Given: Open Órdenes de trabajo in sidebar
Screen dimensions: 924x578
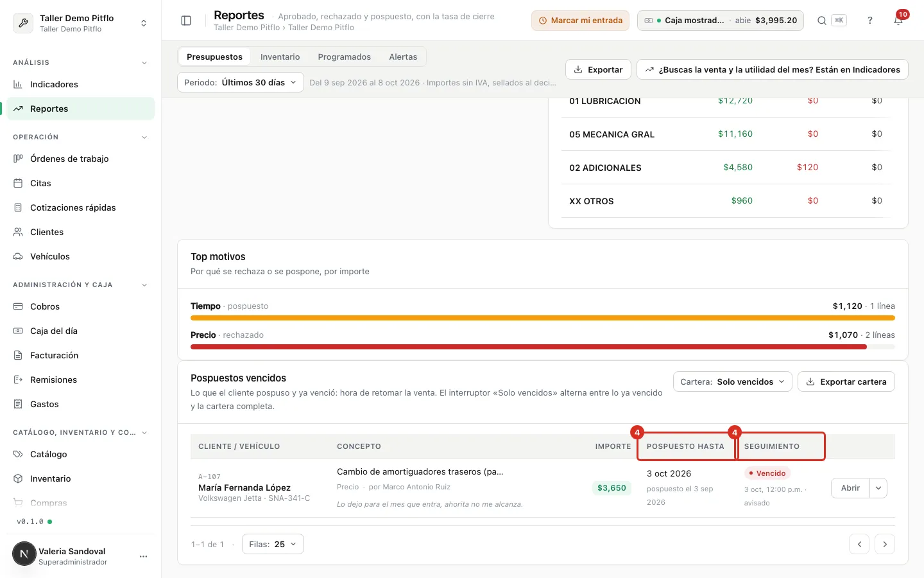Looking at the screenshot, I should (x=81, y=159).
